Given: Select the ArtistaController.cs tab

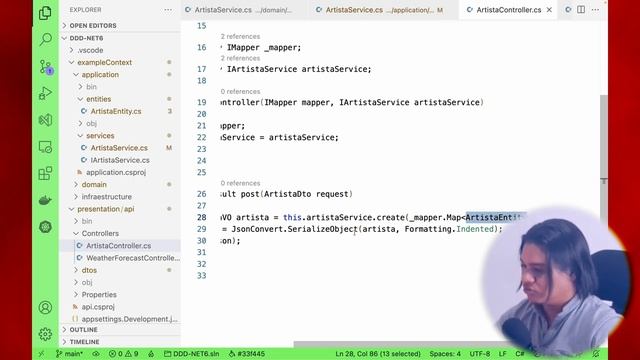Looking at the screenshot, I should pyautogui.click(x=509, y=10).
